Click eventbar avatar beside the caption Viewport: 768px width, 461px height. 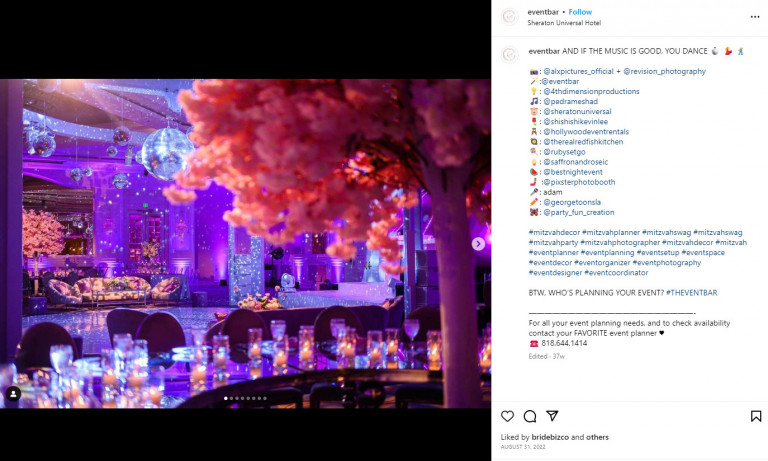(510, 53)
